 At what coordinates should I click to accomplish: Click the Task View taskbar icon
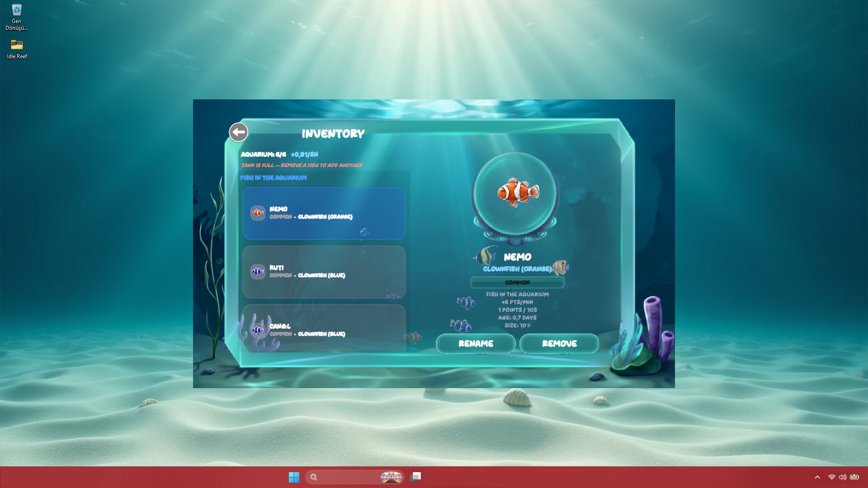pos(416,477)
